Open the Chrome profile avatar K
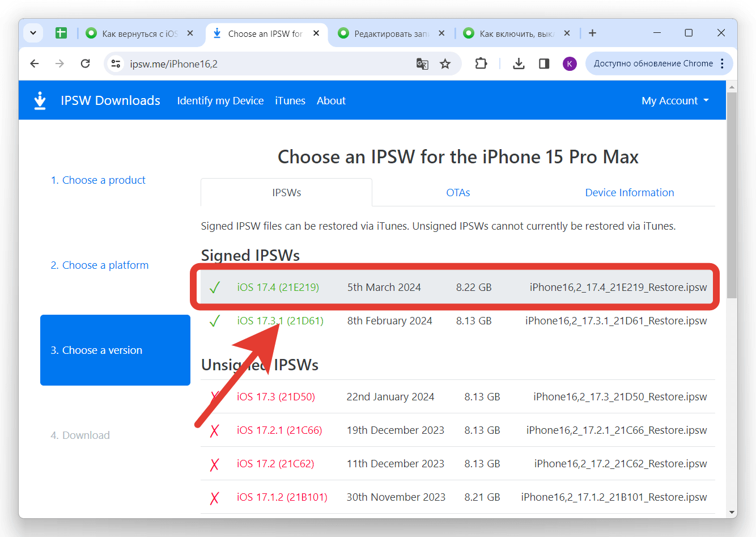The image size is (756, 537). [570, 64]
